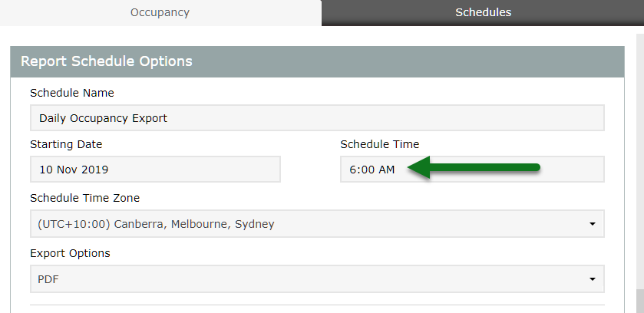Click the Schedule Name label
Image resolution: width=644 pixels, height=313 pixels.
pos(71,93)
